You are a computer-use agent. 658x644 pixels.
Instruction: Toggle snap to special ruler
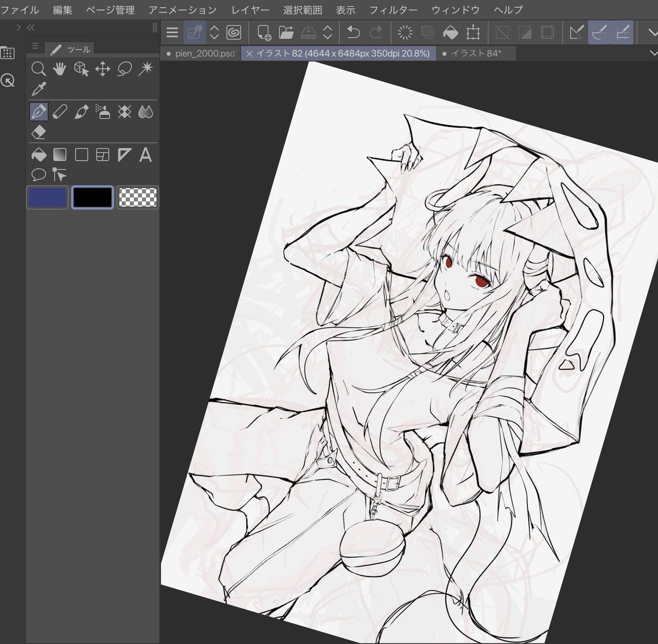click(x=599, y=33)
